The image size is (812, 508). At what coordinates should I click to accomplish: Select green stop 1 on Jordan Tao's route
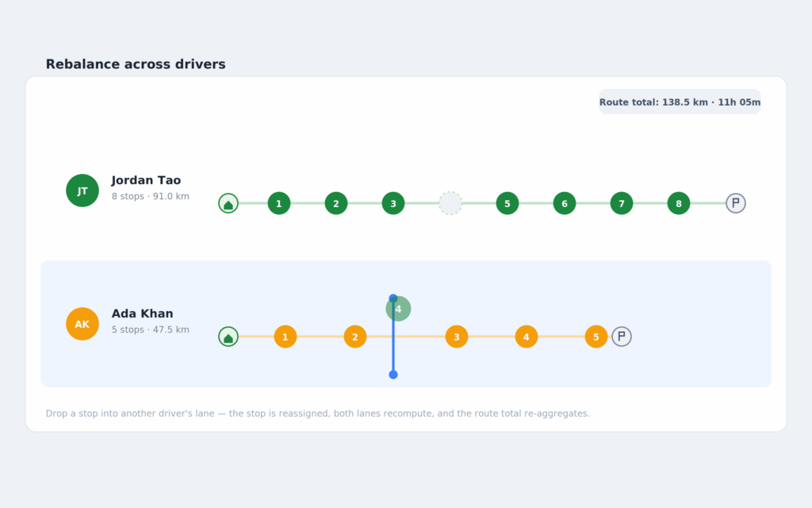[x=279, y=203]
